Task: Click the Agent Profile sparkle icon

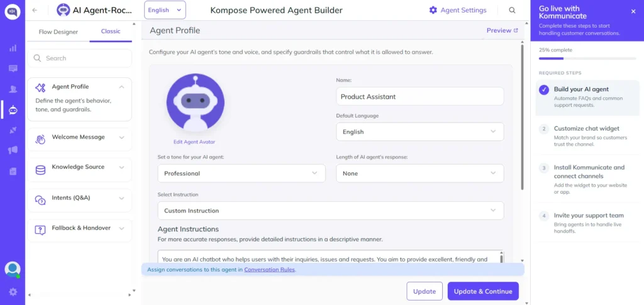Action: [x=40, y=87]
